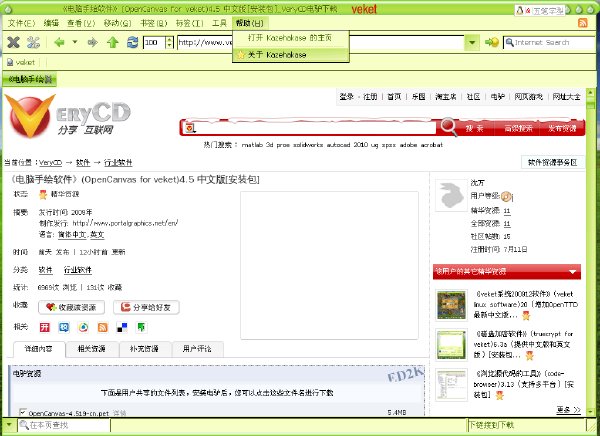Image resolution: width=600 pixels, height=436 pixels.
Task: Click the red 开 sharing icon
Action: 45,327
